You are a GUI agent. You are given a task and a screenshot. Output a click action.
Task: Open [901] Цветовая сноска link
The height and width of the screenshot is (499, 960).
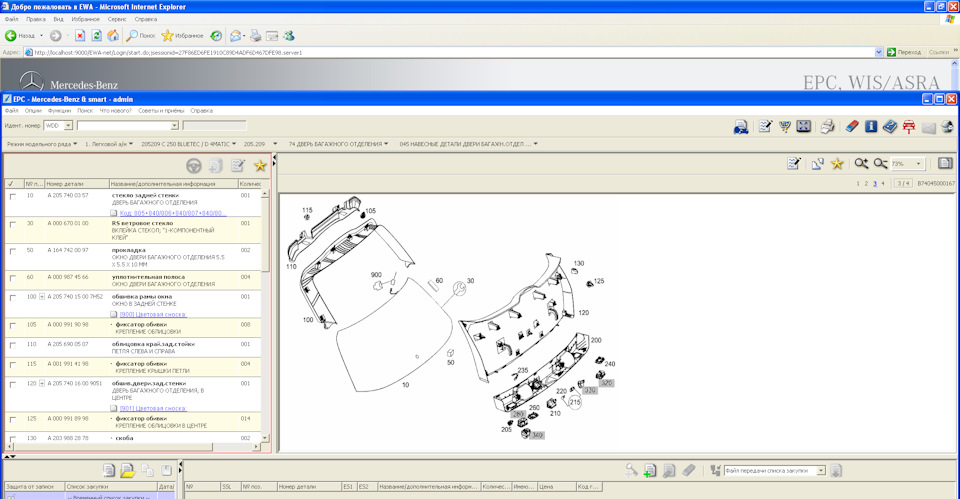(x=153, y=408)
